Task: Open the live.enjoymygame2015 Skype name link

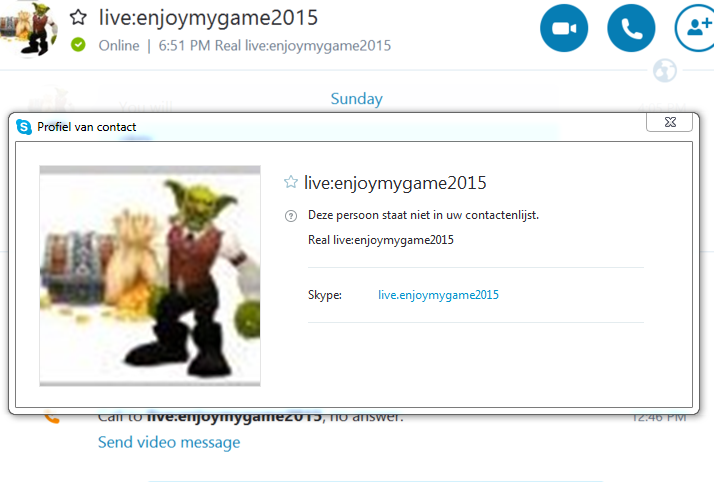Action: (438, 295)
